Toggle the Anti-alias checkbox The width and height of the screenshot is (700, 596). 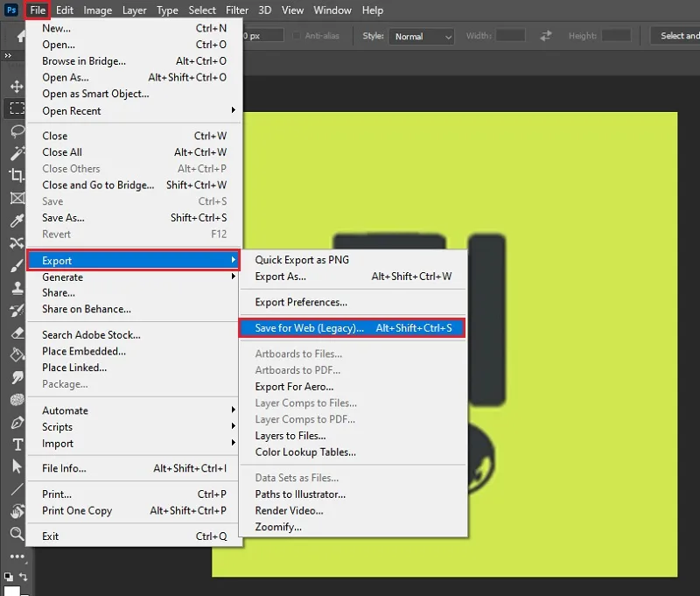(297, 36)
